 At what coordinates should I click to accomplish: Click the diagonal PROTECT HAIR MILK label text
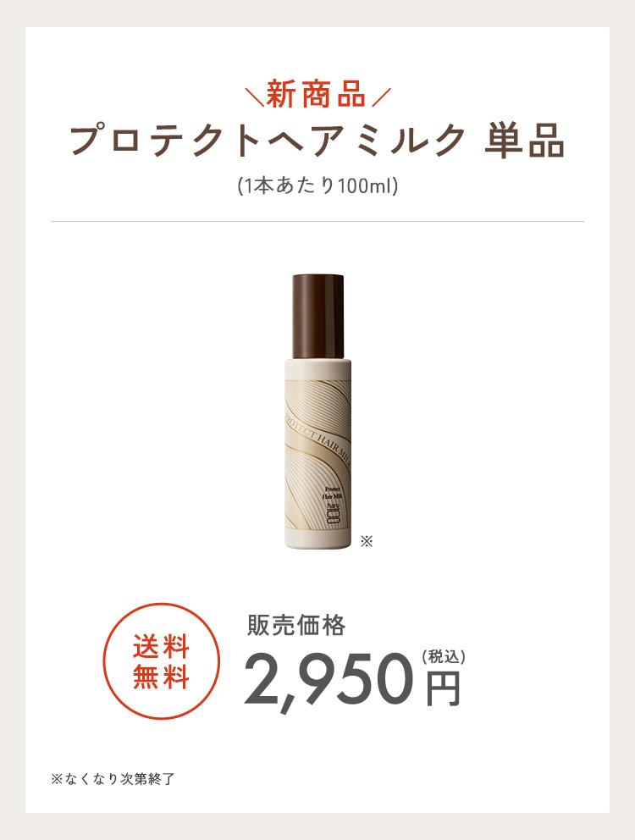(x=317, y=441)
